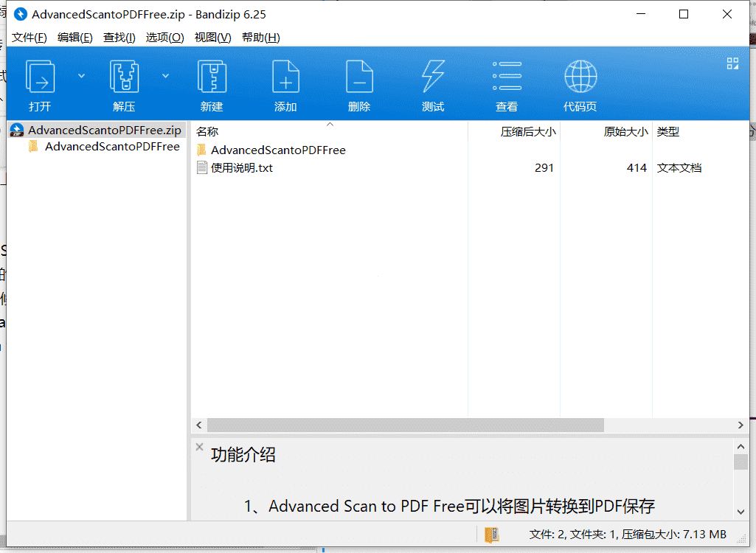
Task: Open the 帮助(H) menu
Action: point(261,38)
